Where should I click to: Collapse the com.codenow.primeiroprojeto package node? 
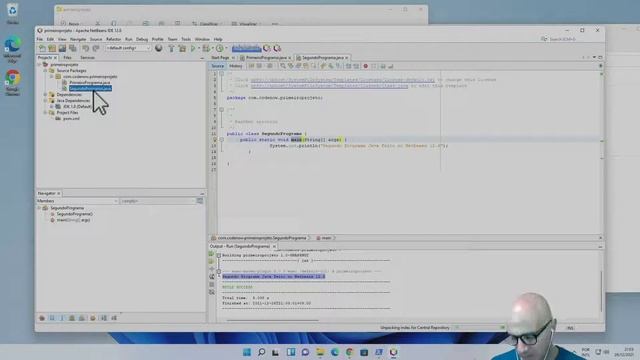(x=52, y=76)
